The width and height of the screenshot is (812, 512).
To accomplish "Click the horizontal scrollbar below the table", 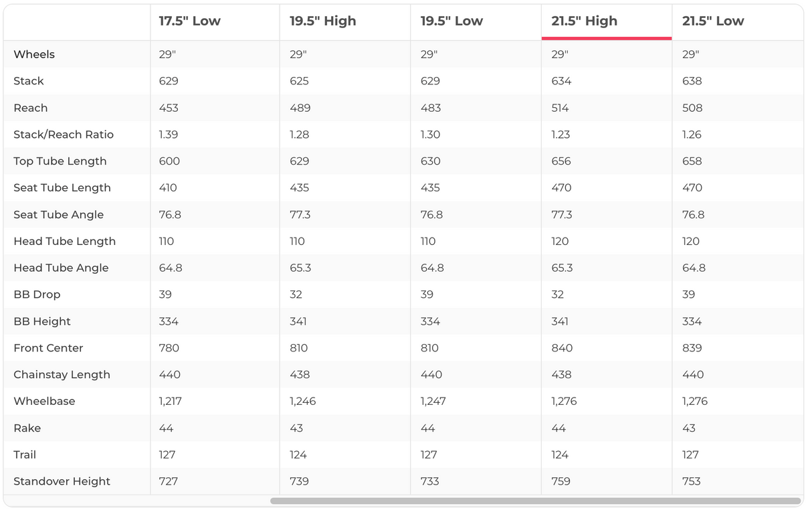I will click(x=535, y=501).
